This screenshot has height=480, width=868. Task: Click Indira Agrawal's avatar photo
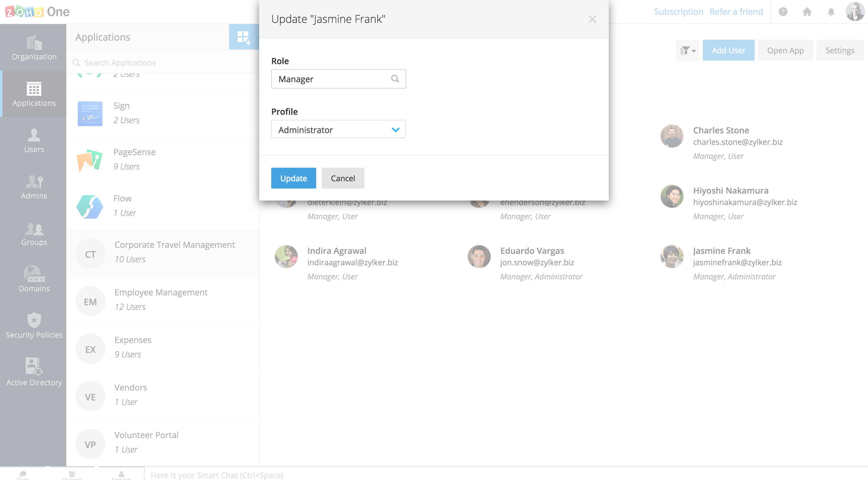click(x=286, y=257)
